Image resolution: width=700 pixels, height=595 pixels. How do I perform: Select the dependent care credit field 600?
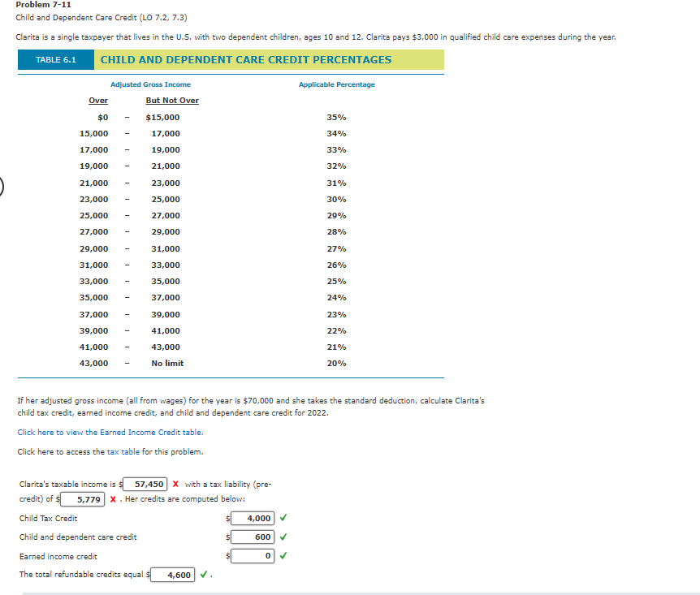point(253,537)
